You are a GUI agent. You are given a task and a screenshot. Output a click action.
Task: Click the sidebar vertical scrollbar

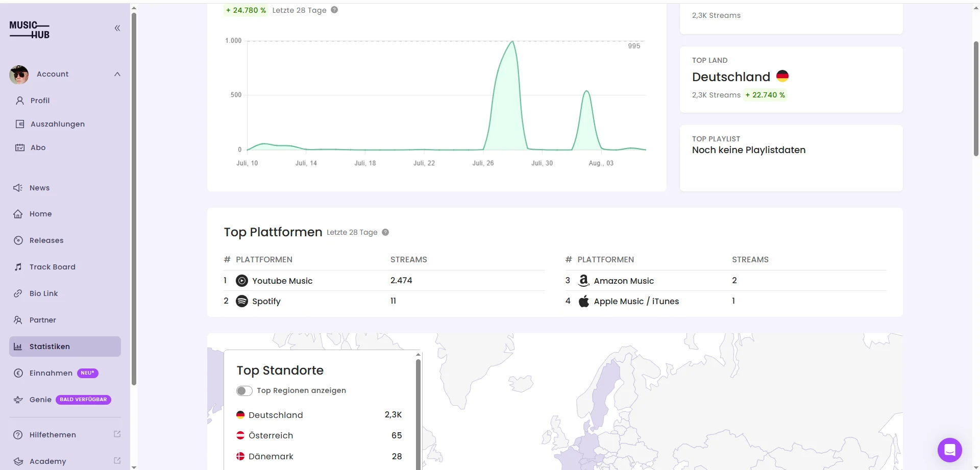click(134, 199)
